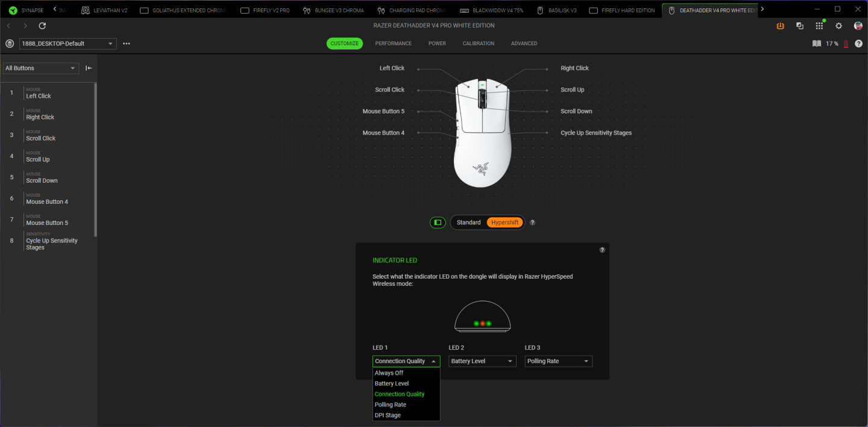
Task: Collapse the button list sidebar
Action: tap(89, 68)
